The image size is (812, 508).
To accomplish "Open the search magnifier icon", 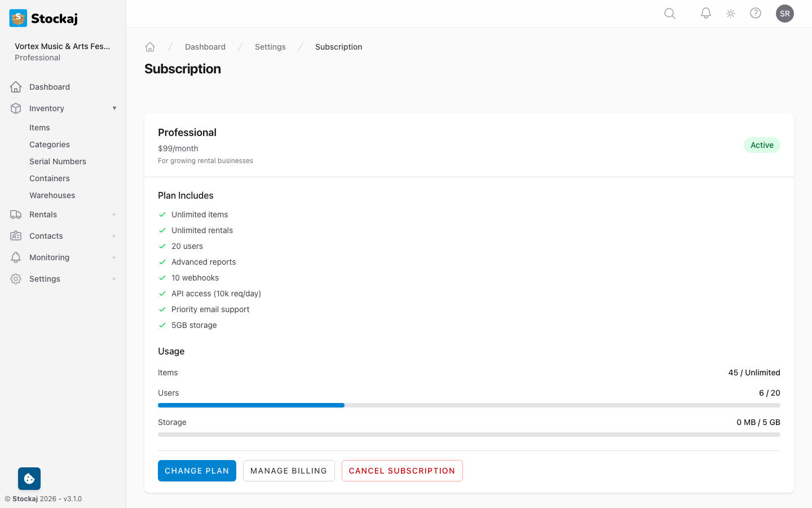I will (669, 13).
